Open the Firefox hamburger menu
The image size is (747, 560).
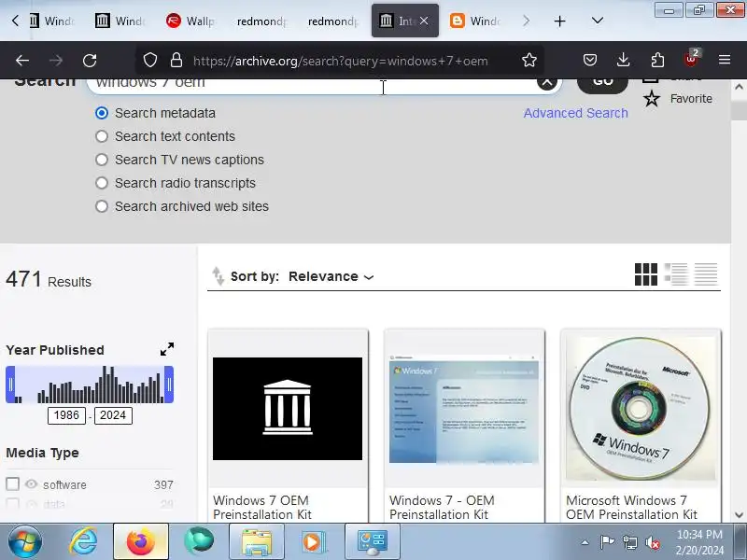pos(725,60)
